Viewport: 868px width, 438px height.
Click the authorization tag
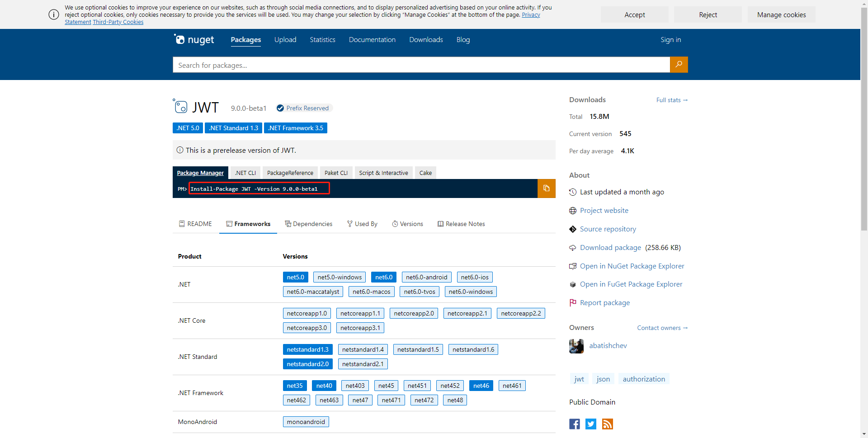coord(644,379)
